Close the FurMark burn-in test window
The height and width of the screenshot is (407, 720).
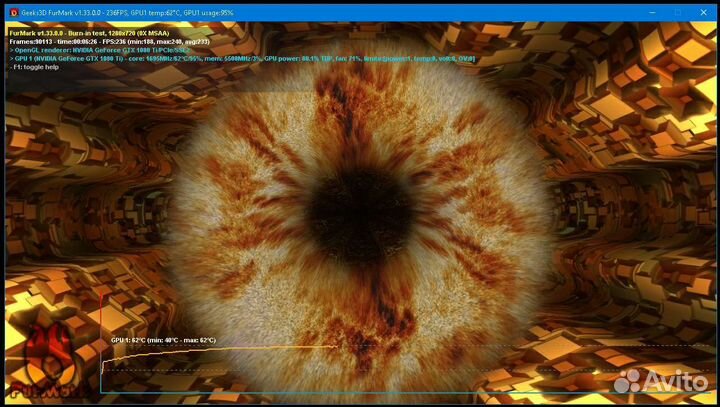click(x=704, y=13)
